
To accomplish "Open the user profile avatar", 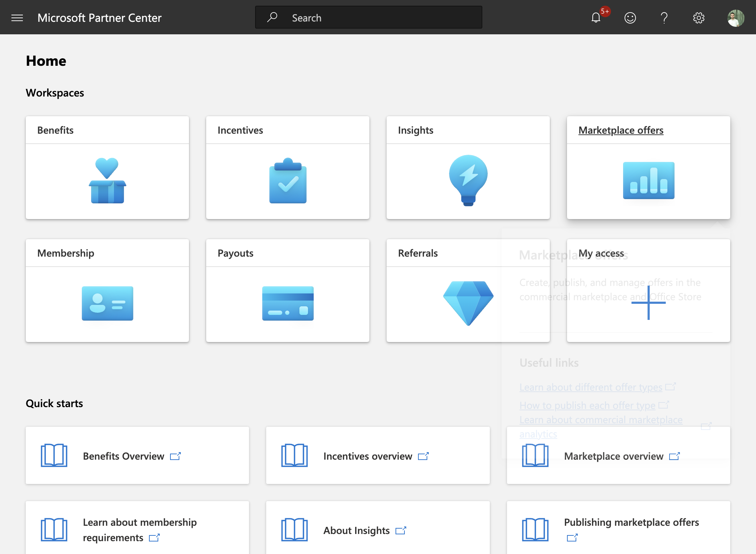I will tap(736, 18).
